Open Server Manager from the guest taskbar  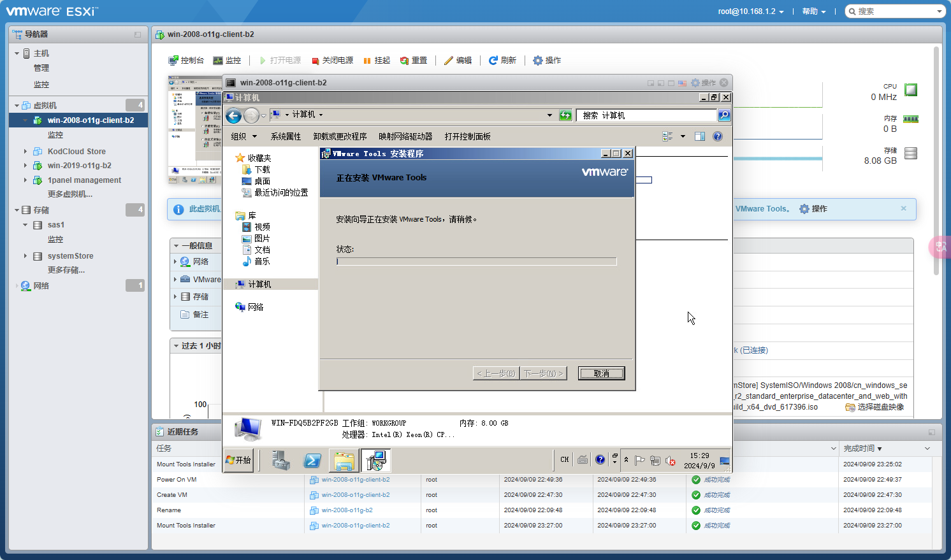click(x=280, y=460)
